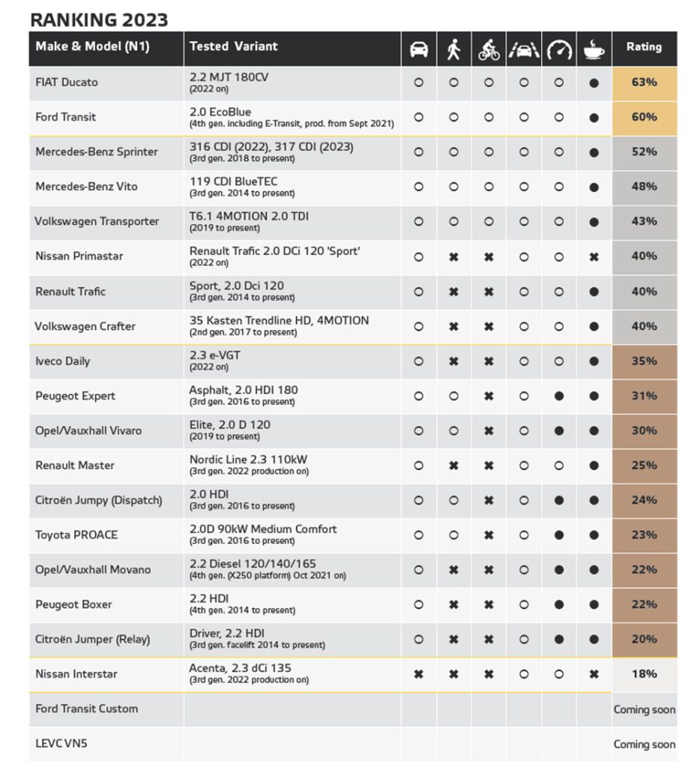The image size is (700, 768).
Task: Select the Volkswagen Crafter model name
Action: (85, 326)
